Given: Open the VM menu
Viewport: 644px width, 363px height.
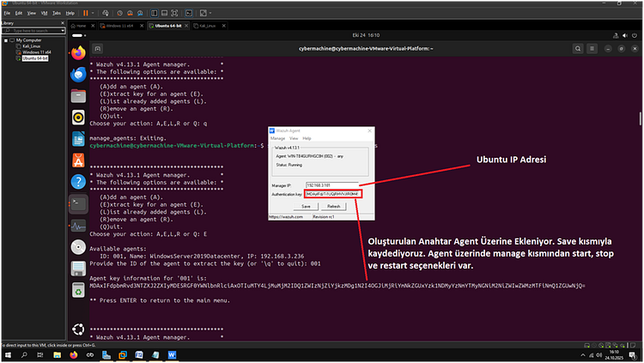Looking at the screenshot, I should coord(44,13).
